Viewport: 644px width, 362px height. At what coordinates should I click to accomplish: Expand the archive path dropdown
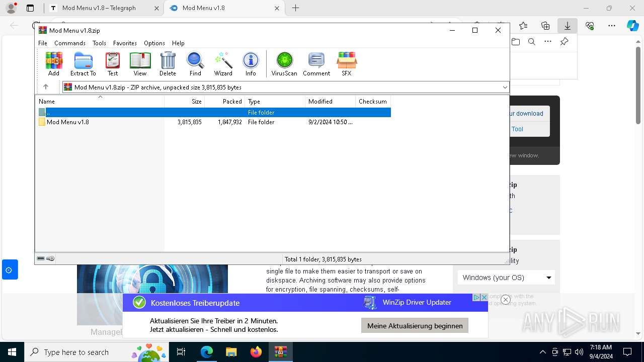click(505, 87)
